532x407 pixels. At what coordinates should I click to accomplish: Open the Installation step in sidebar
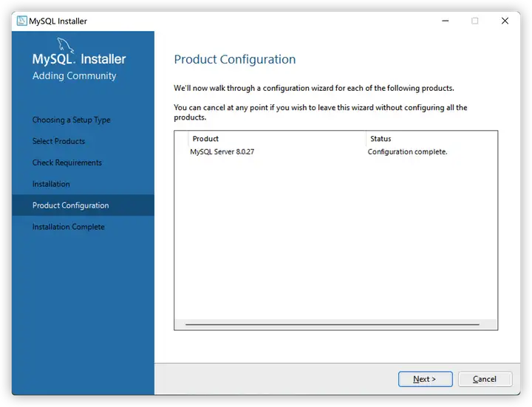point(51,184)
